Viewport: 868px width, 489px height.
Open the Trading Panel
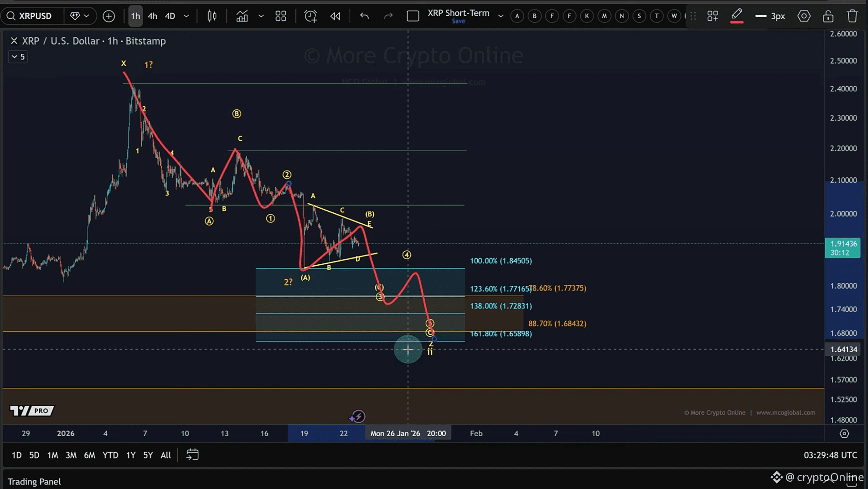pos(34,481)
